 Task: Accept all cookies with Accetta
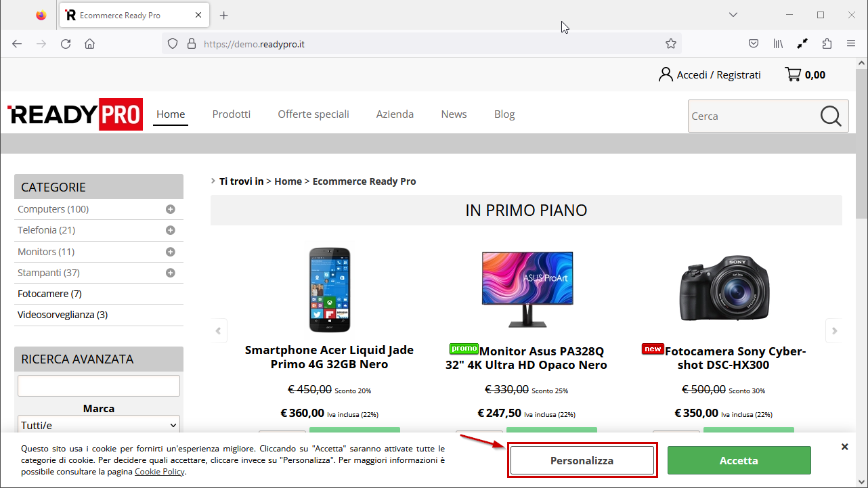739,460
